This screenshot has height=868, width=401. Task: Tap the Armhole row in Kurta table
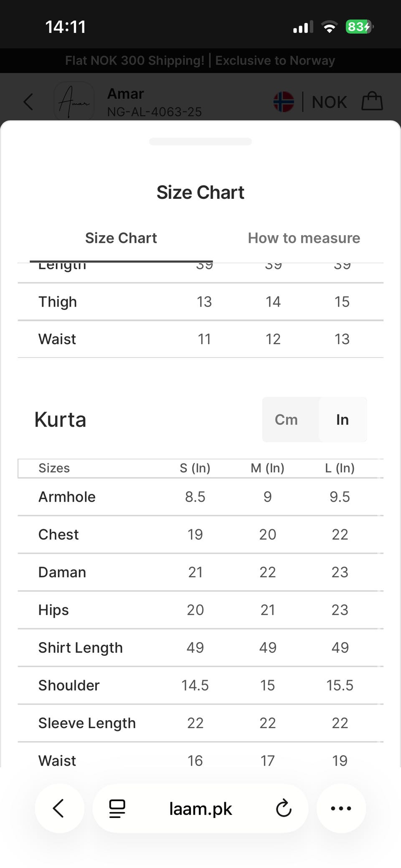point(200,497)
